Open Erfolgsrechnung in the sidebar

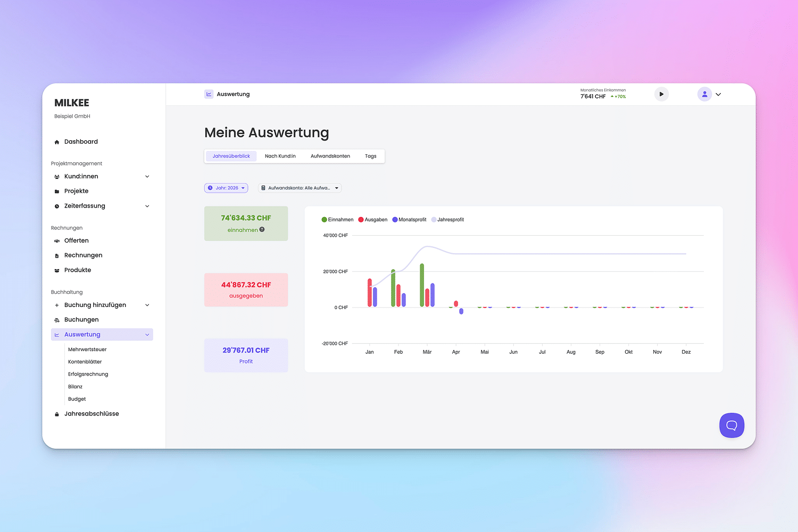(88, 374)
